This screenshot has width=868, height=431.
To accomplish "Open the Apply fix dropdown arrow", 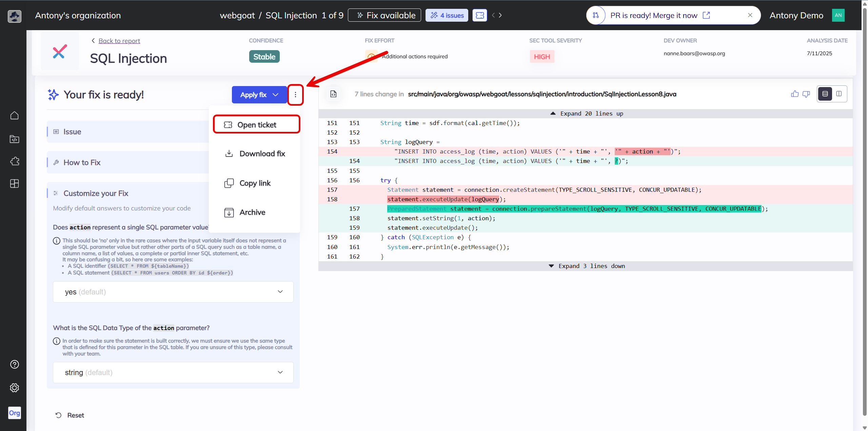I will (276, 95).
